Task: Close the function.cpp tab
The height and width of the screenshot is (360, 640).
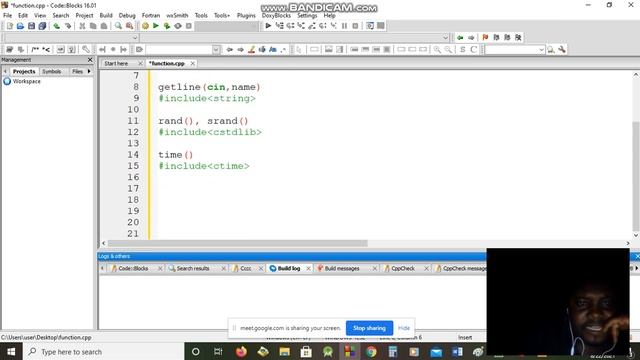Action: coord(192,63)
